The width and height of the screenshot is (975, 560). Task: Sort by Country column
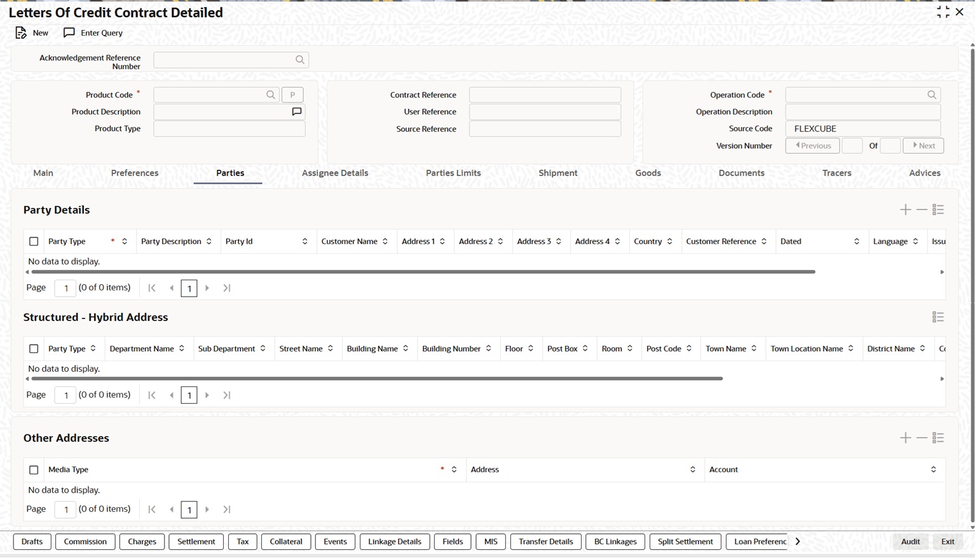click(670, 242)
